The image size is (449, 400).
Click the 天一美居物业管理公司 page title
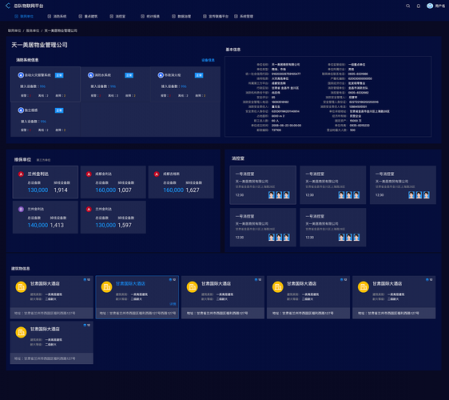coord(39,45)
